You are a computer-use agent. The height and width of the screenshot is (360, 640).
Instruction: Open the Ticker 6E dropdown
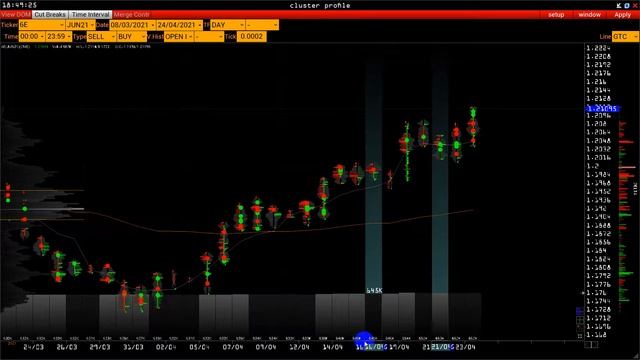42,25
